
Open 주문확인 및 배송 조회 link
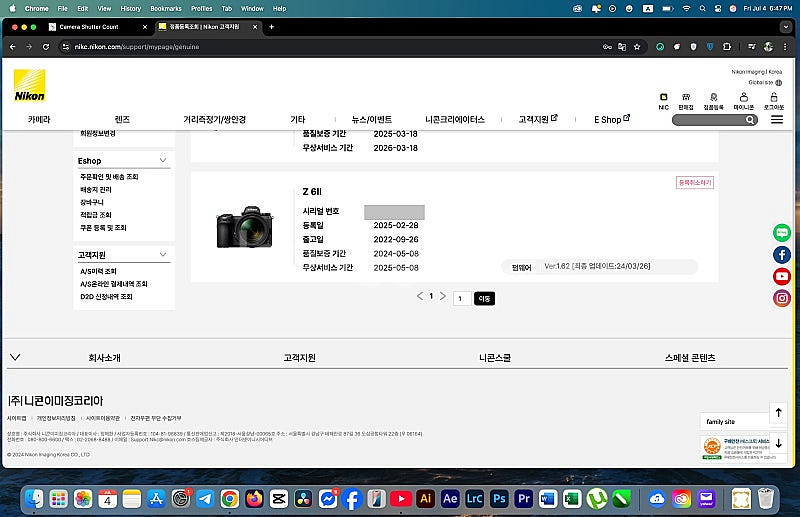(x=109, y=177)
